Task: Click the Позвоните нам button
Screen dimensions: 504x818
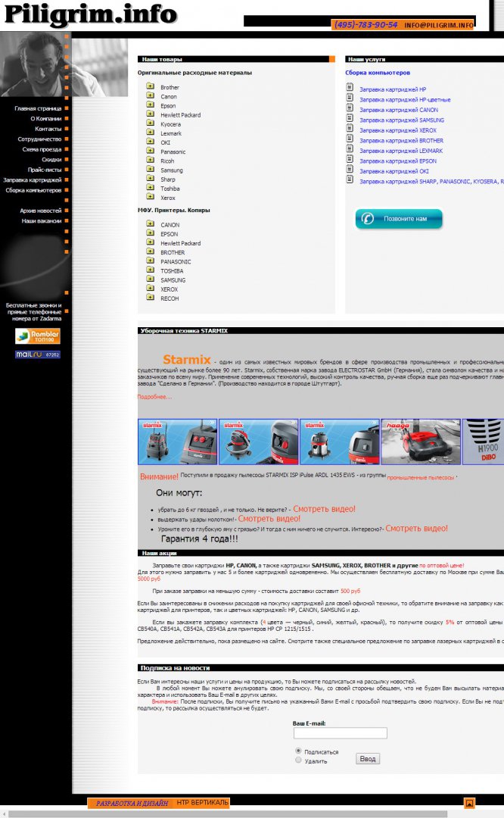Action: (x=400, y=219)
